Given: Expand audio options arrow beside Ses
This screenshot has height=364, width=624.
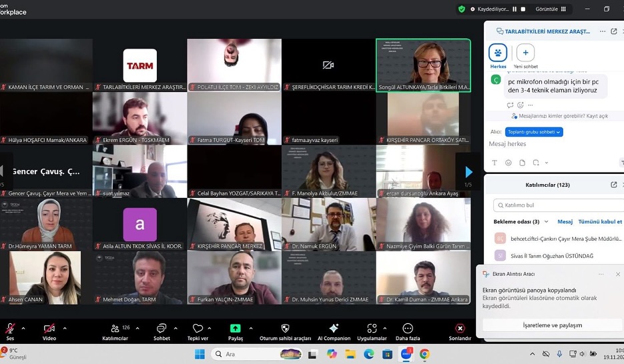Looking at the screenshot, I should point(23,328).
